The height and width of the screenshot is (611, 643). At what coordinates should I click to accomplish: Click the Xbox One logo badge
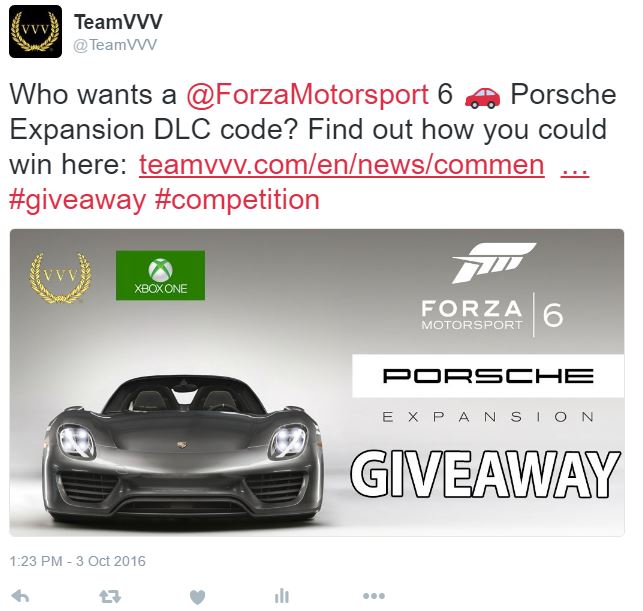click(x=160, y=275)
